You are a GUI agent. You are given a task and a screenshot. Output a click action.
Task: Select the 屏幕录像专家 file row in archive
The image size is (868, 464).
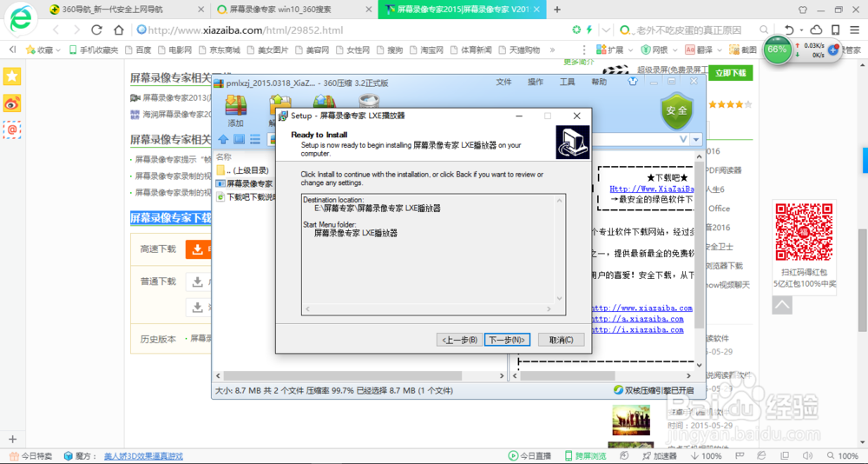tap(245, 183)
